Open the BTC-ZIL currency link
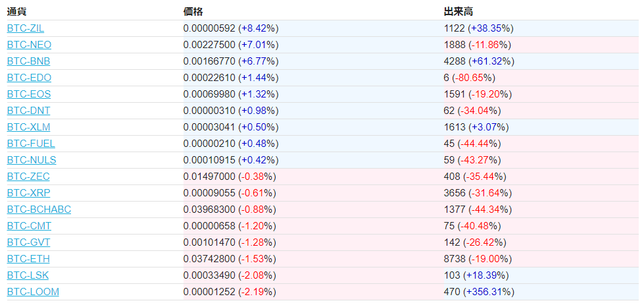Screen dimensions: 644x307 click(x=26, y=28)
